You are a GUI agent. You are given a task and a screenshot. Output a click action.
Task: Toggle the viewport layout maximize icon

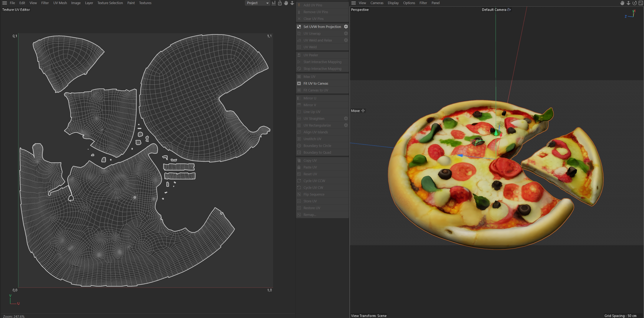641,3
